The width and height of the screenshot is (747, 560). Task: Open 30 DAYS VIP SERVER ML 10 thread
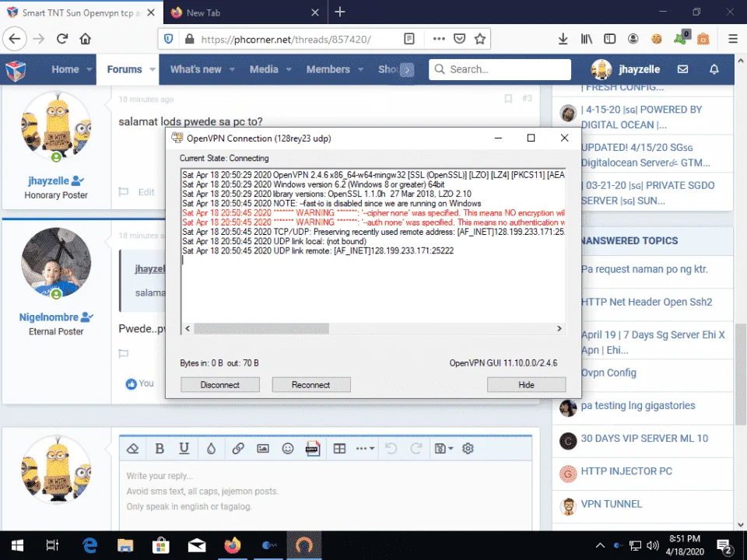click(644, 438)
